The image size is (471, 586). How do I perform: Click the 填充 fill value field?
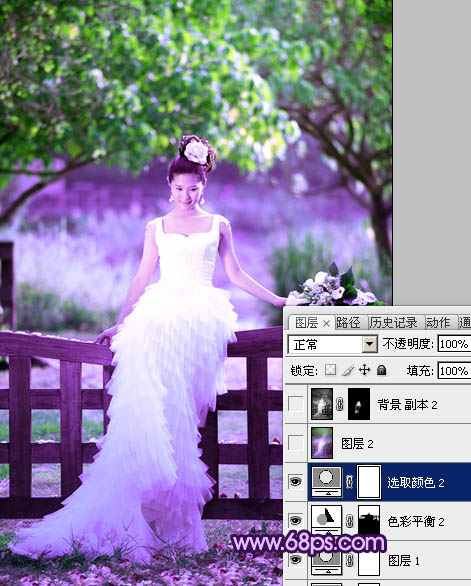point(454,371)
